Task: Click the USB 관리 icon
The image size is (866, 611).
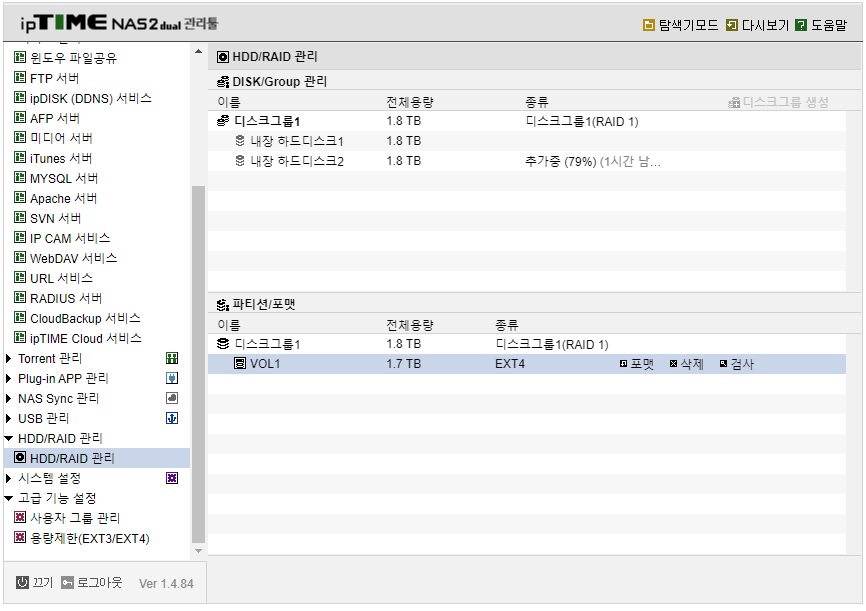Action: 172,418
